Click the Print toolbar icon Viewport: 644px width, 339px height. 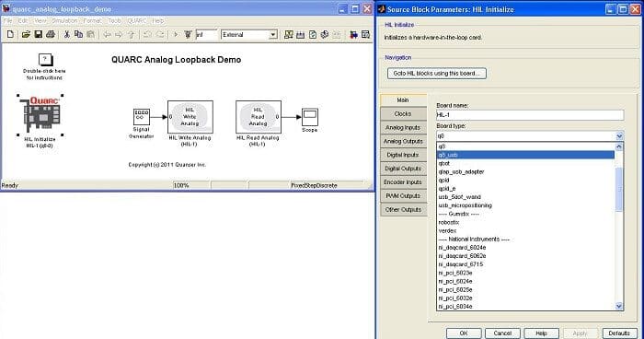51,35
